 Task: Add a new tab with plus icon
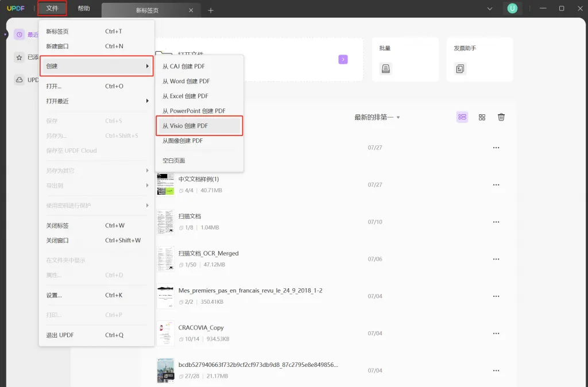[211, 10]
